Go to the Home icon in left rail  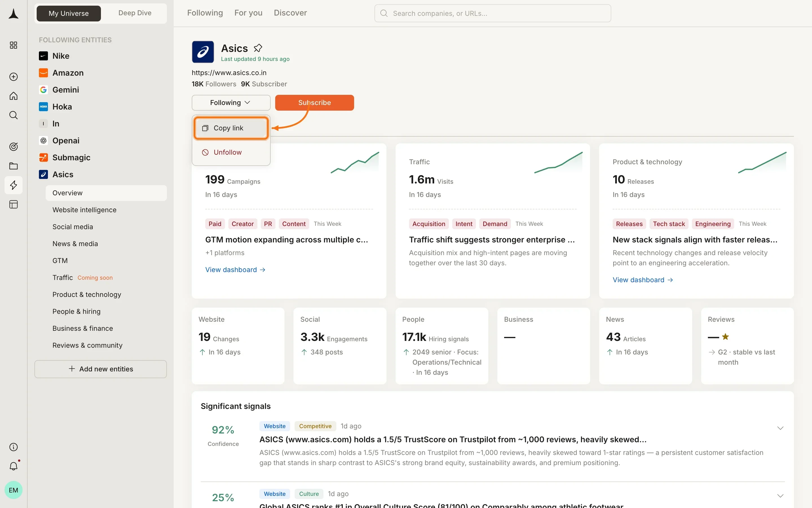point(14,96)
